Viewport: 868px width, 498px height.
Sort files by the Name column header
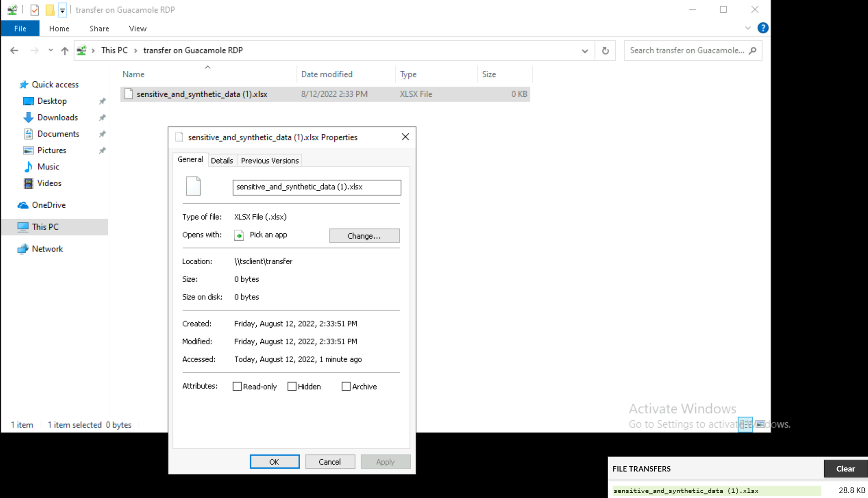click(208, 74)
